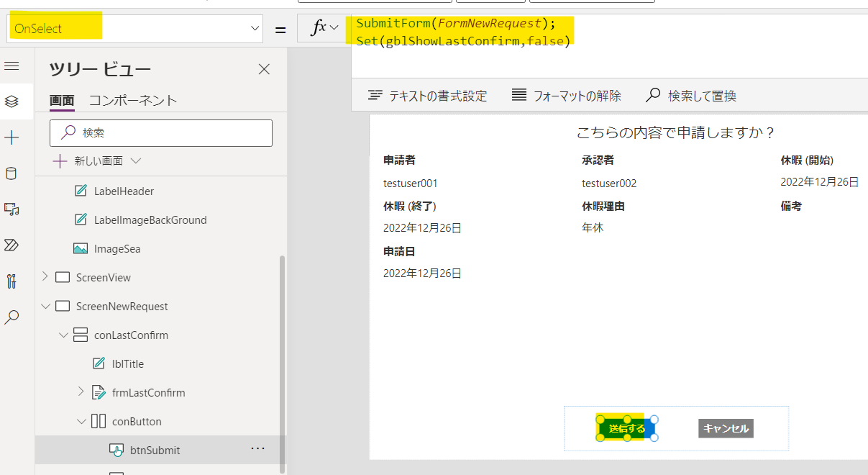
Task: Open the Power Automate flows icon
Action: coord(12,245)
